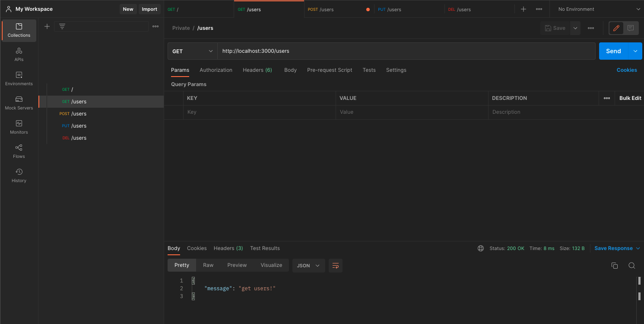Switch to edit mode pencil icon
This screenshot has width=644, height=324.
616,28
